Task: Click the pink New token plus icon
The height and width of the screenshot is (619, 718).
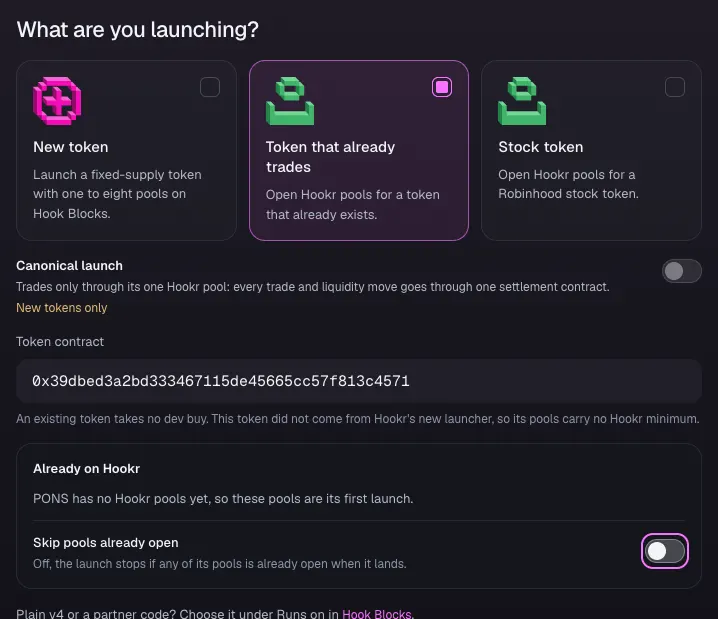Action: pyautogui.click(x=57, y=101)
